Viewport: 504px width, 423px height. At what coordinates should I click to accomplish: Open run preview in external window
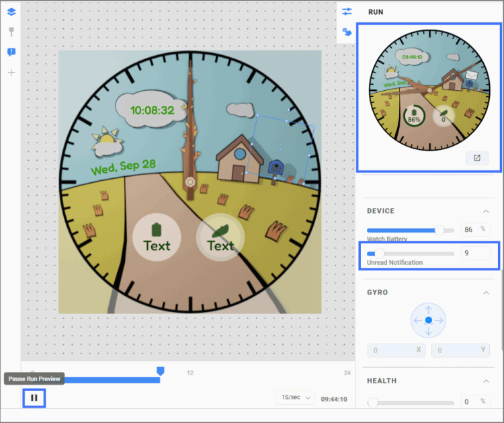click(x=476, y=159)
